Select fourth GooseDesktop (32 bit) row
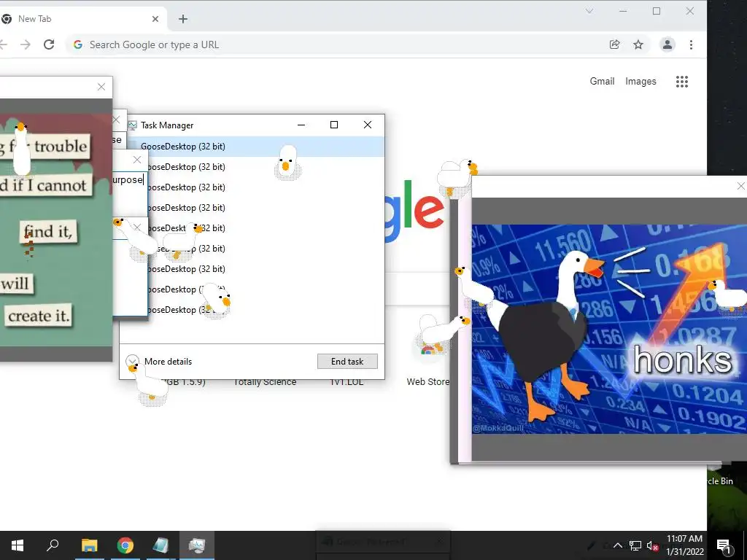Viewport: 747px width, 560px height. tap(266, 208)
